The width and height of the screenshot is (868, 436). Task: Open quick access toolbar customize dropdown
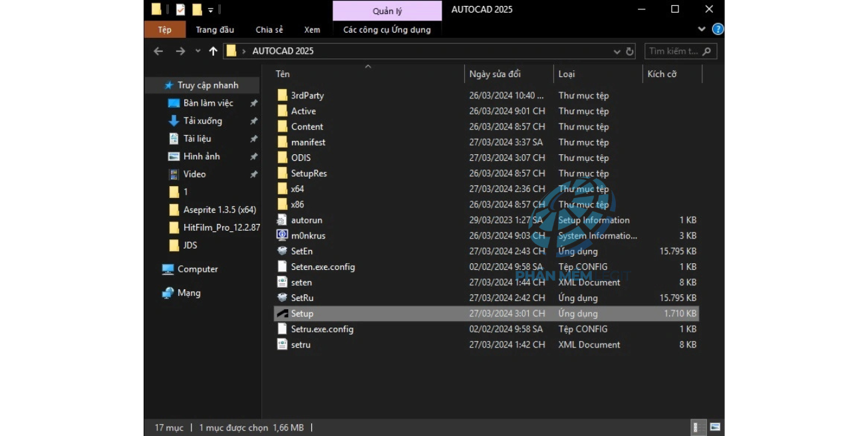click(x=211, y=10)
